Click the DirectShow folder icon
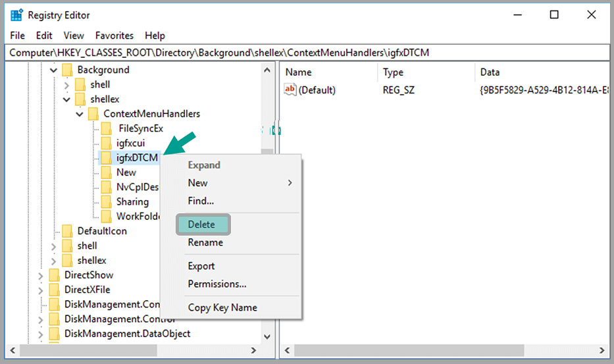 coord(54,275)
